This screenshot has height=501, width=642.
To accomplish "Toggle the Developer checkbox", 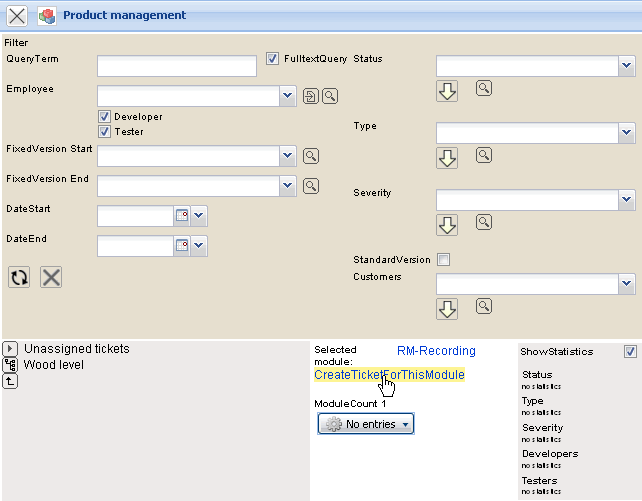I will (104, 117).
